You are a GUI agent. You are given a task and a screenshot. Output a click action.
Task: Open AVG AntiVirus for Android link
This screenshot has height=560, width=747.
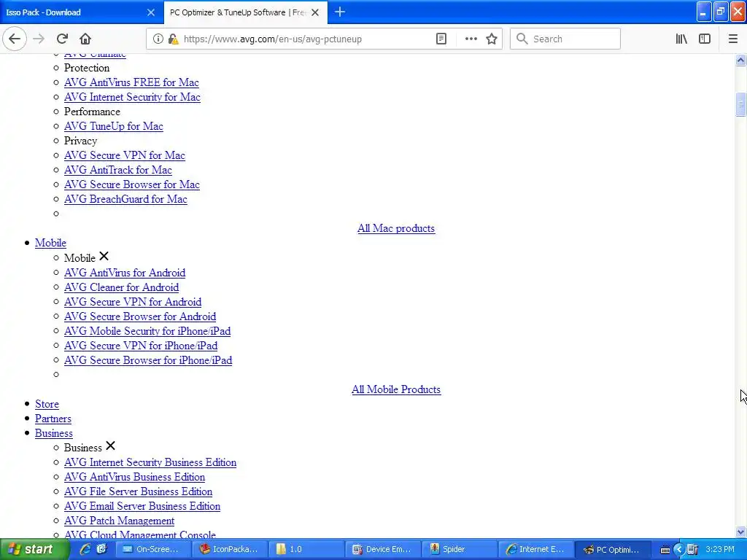tap(125, 273)
